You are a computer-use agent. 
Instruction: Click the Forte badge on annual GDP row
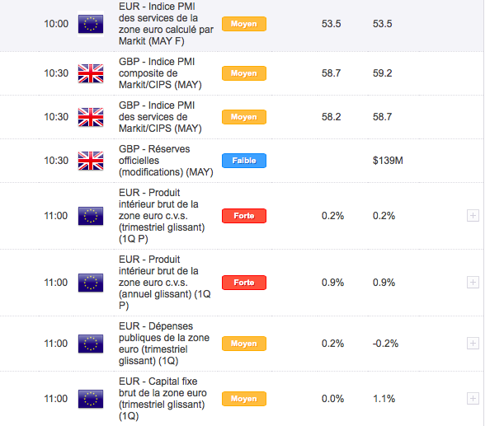[243, 282]
